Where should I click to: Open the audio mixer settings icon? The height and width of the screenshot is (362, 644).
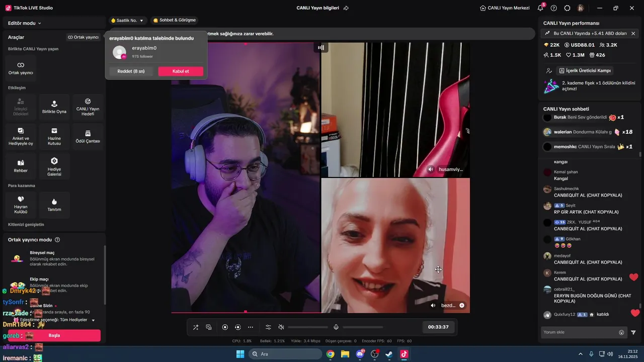pos(268,327)
